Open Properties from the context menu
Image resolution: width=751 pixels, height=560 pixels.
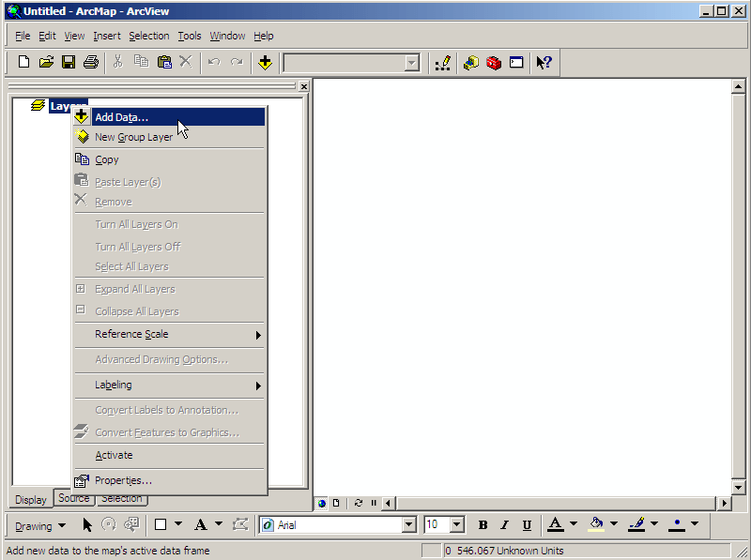click(x=170, y=480)
